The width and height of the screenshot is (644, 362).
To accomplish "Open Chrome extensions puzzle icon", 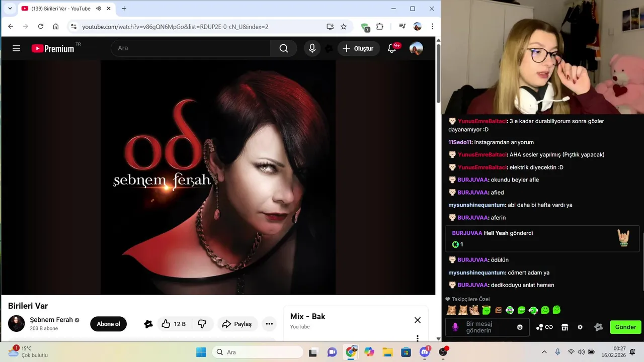I will tap(380, 26).
